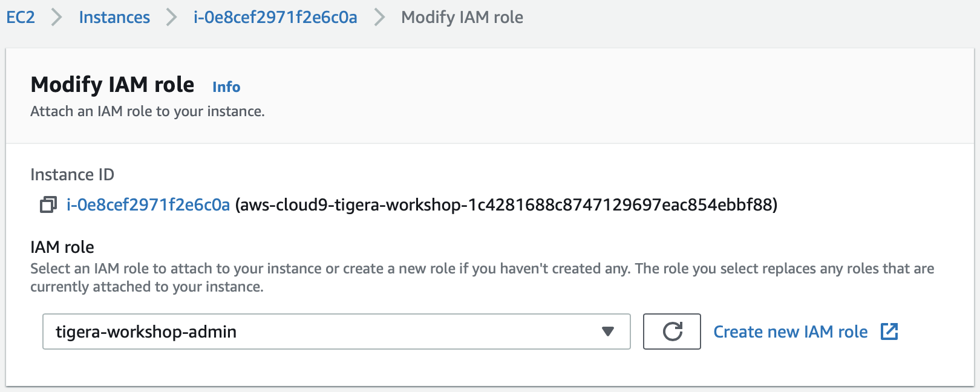Copy the instance ID using the copy icon
The width and height of the screenshot is (980, 392).
tap(48, 205)
